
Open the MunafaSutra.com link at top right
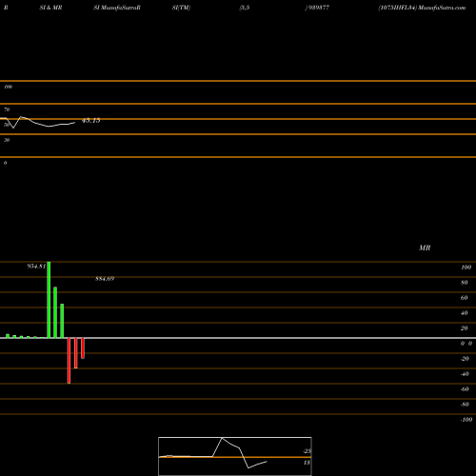point(442,8)
